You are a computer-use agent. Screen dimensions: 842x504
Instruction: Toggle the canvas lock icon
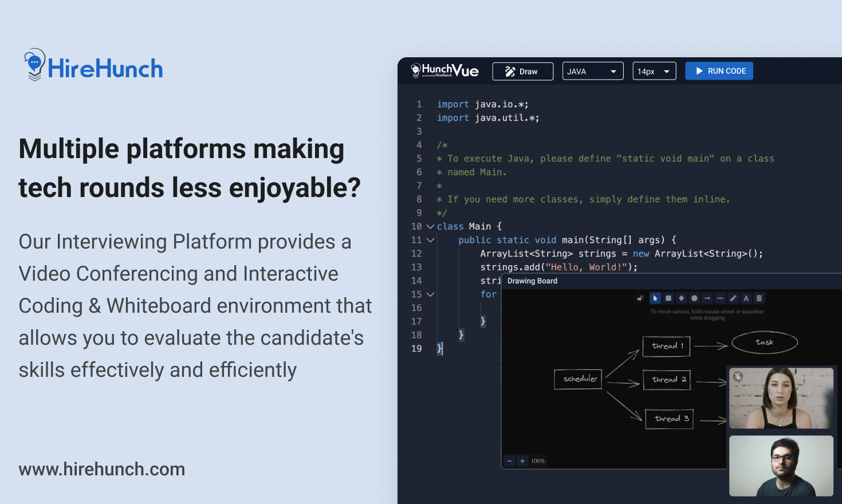click(x=640, y=298)
